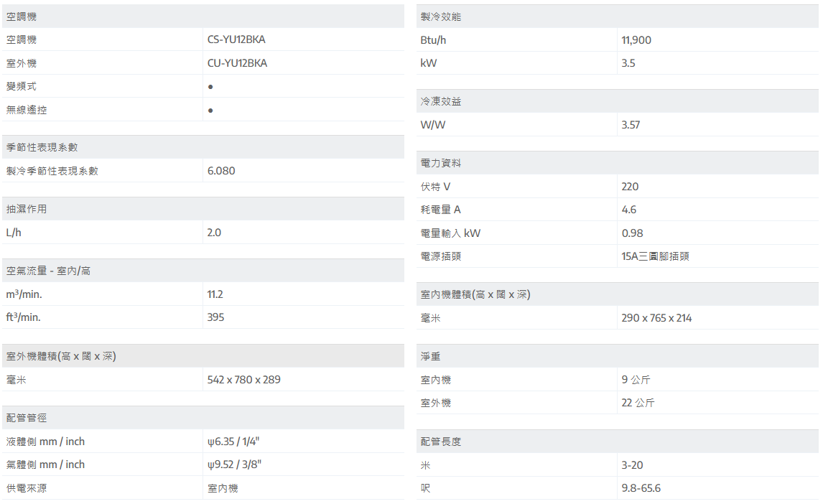Click the 15A三圓腳插頭 power plug value
This screenshot has height=504, width=823.
pyautogui.click(x=655, y=256)
